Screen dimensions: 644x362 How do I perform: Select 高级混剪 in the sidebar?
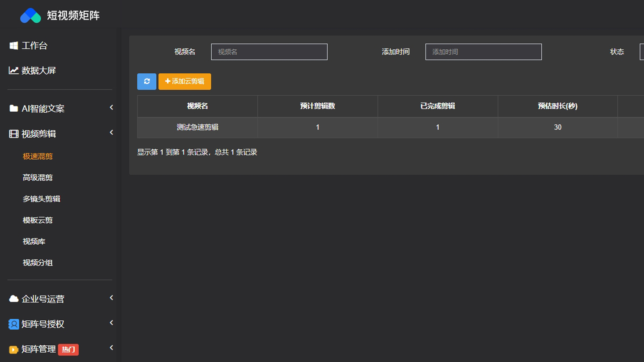pyautogui.click(x=38, y=178)
